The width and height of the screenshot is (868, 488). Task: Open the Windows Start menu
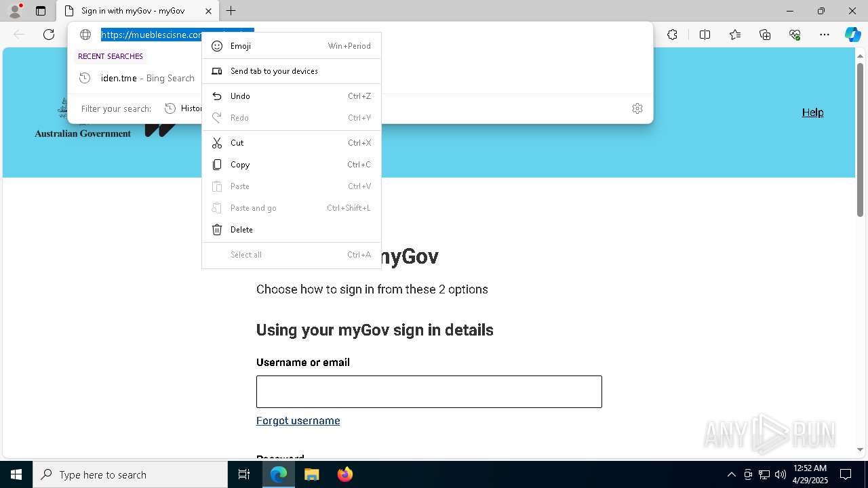click(x=16, y=474)
